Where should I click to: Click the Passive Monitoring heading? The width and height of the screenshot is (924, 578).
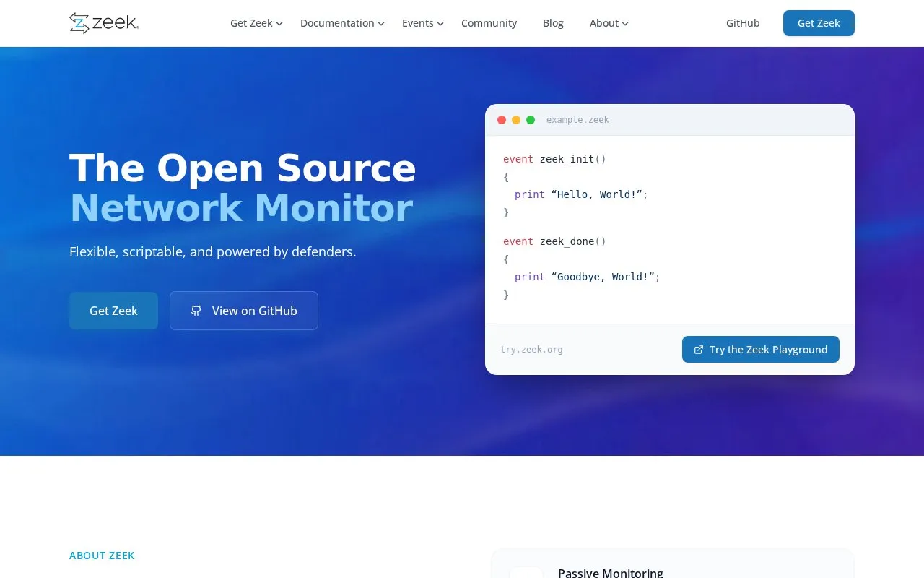tap(611, 572)
